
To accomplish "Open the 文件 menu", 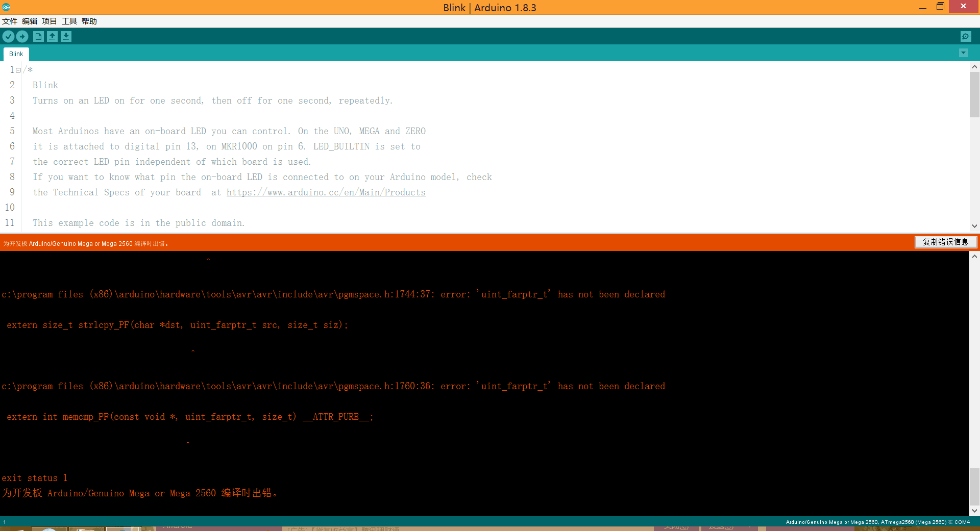I will (10, 21).
